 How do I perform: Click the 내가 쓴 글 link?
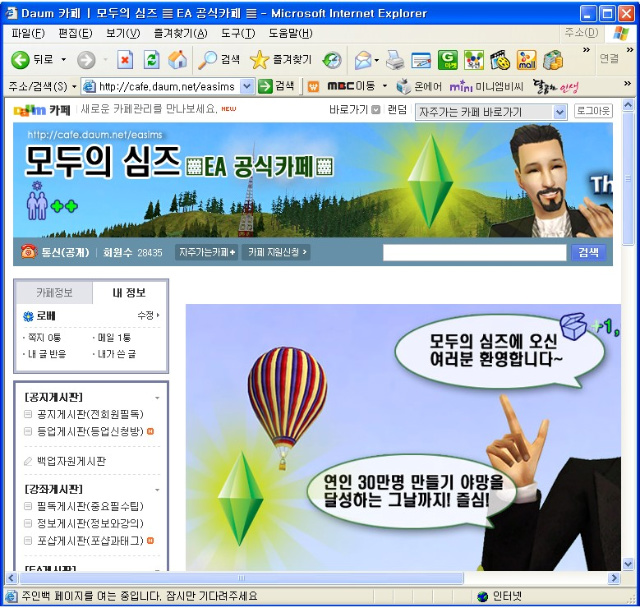[x=116, y=354]
